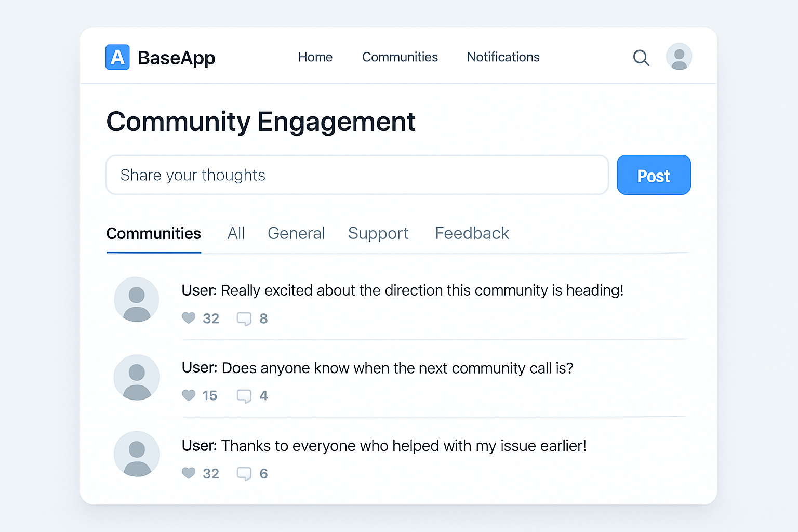Like the community call question post
The width and height of the screenshot is (798, 532).
(x=189, y=395)
